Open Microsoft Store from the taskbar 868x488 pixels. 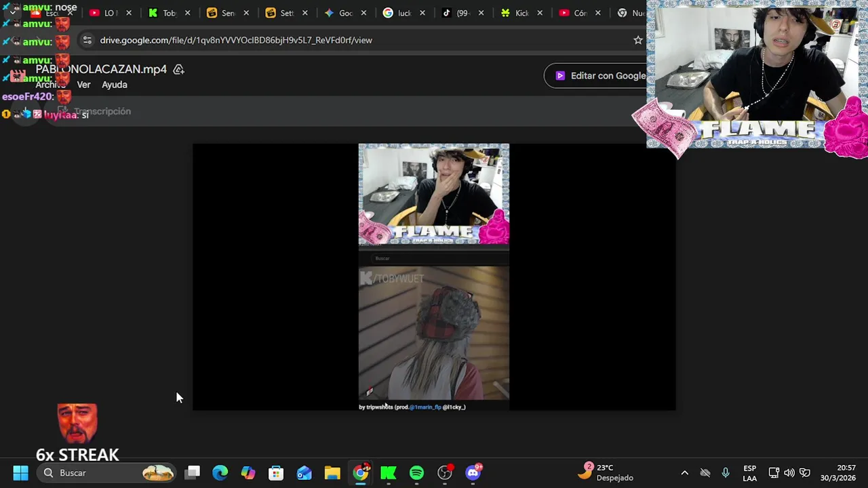click(x=276, y=473)
